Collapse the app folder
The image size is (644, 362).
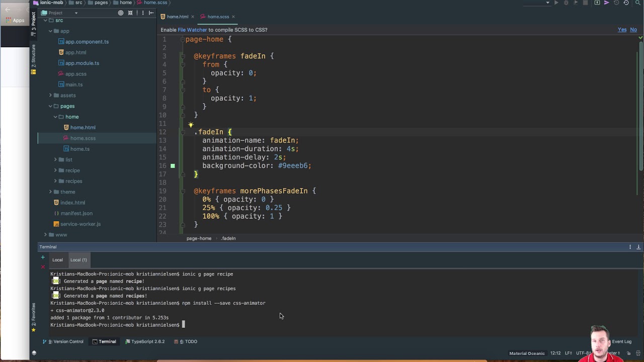[x=50, y=31]
